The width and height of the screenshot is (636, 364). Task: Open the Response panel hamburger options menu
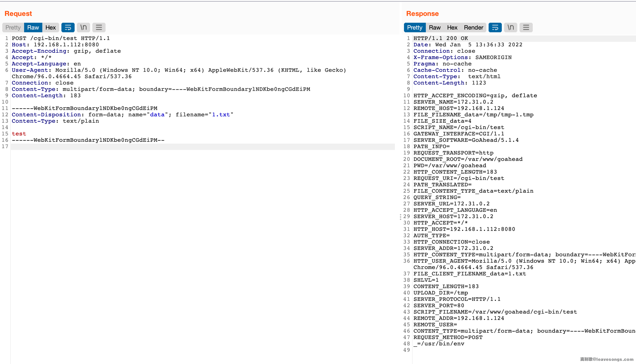(526, 27)
